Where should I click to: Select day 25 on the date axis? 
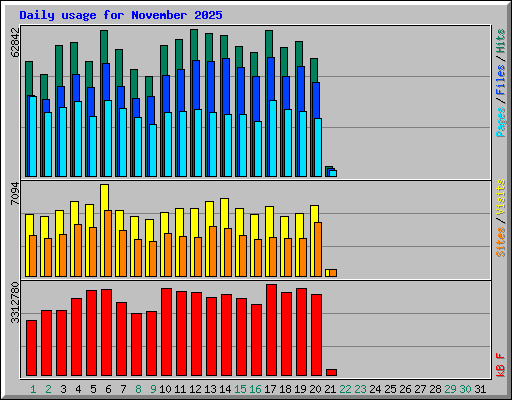(x=390, y=389)
